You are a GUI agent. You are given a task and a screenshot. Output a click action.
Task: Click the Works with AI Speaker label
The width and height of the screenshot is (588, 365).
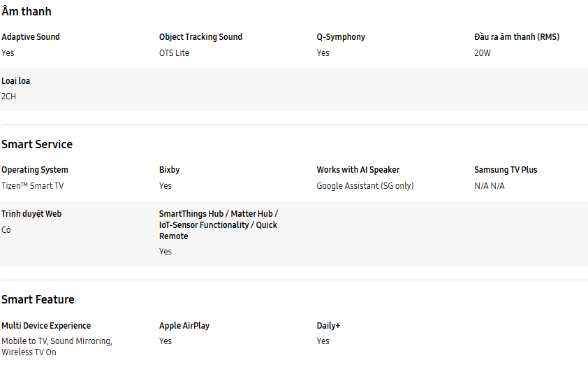pos(358,170)
